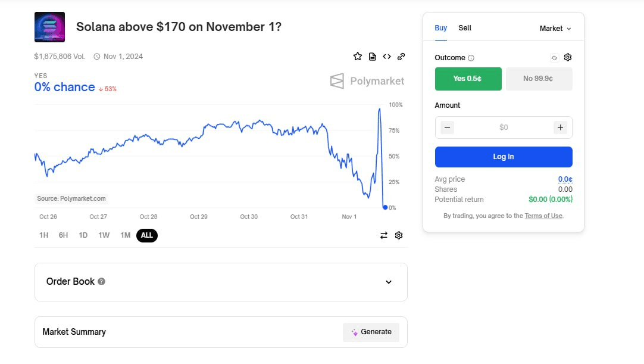Click the info icon next to Outcome

pos(471,58)
